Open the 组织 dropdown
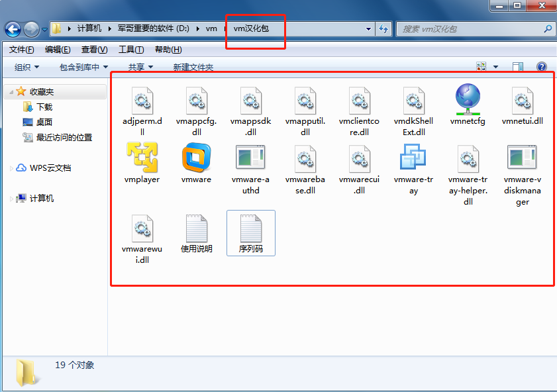Image resolution: width=557 pixels, height=392 pixels. click(x=26, y=67)
